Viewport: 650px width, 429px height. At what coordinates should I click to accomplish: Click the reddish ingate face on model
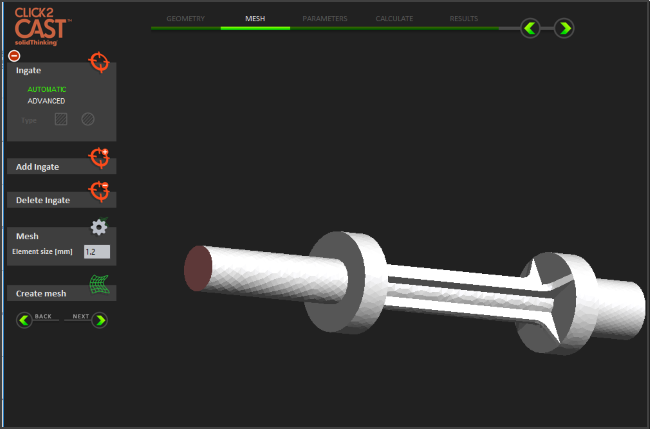pos(198,269)
